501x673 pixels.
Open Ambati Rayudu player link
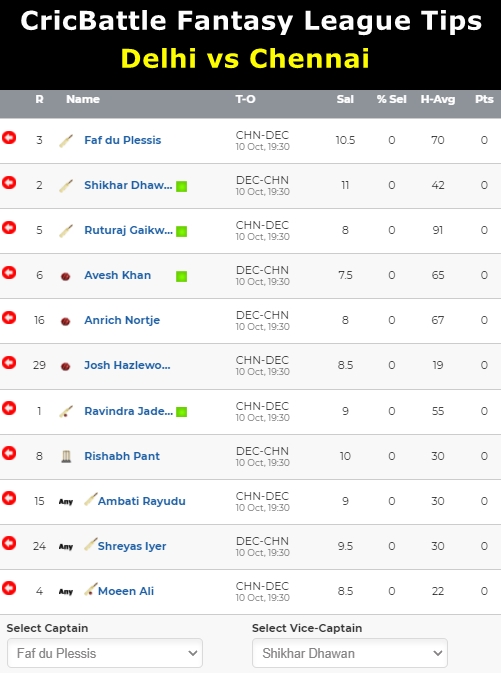pyautogui.click(x=142, y=501)
